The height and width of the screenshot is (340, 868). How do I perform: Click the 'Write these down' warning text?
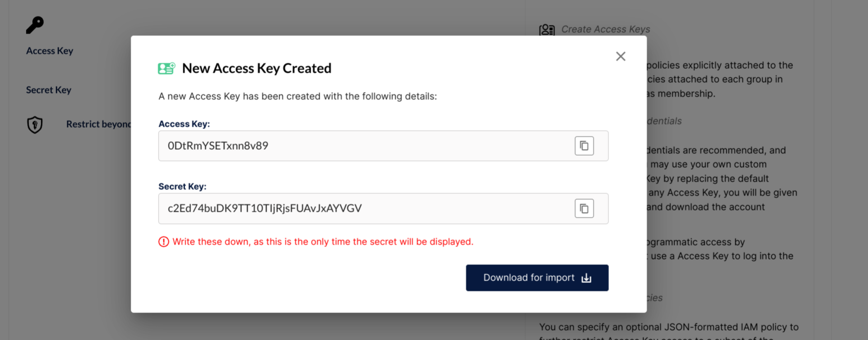323,242
